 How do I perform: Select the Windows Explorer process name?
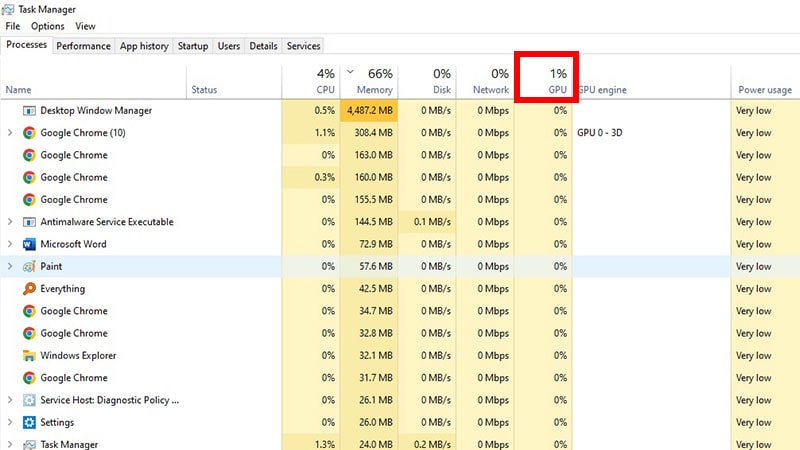pyautogui.click(x=78, y=356)
